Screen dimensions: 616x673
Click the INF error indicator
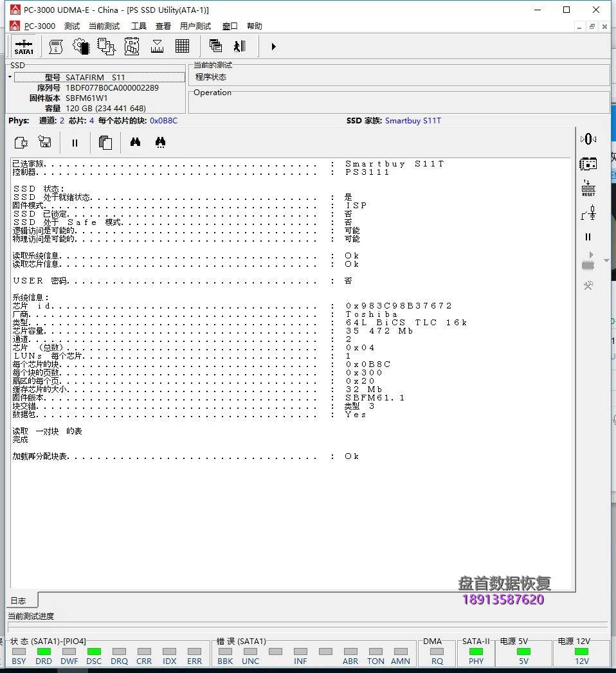pyautogui.click(x=300, y=652)
